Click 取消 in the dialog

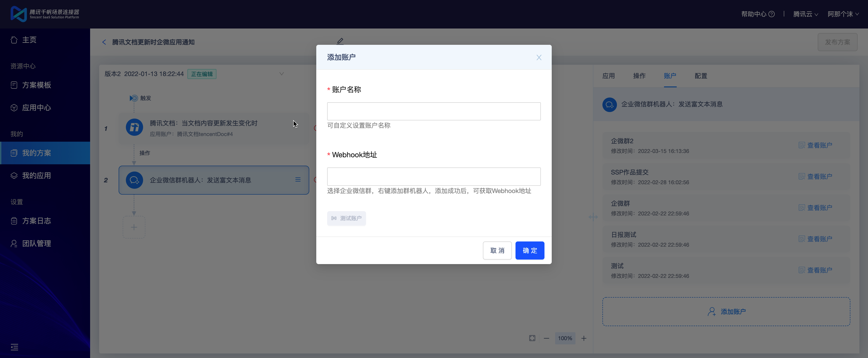[x=497, y=250]
